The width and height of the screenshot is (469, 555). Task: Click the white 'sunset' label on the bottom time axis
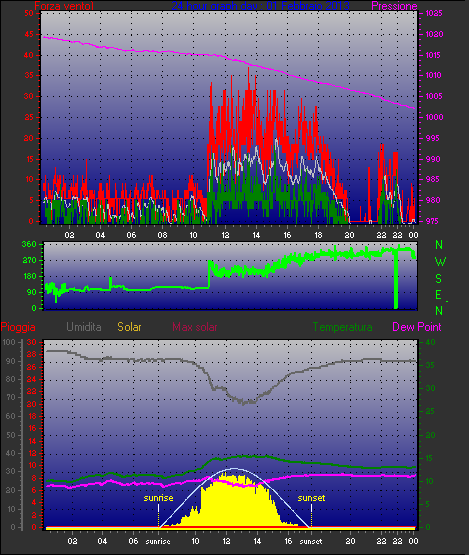click(311, 541)
